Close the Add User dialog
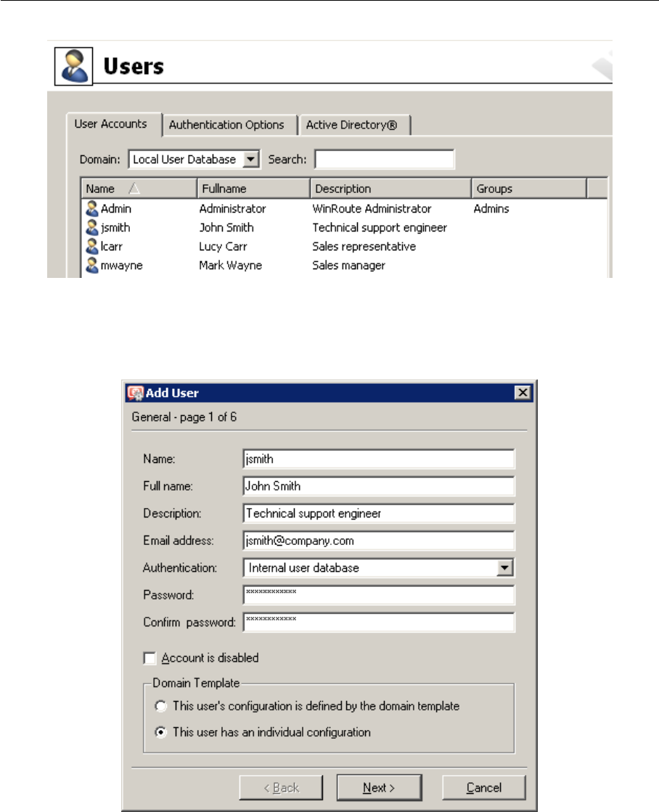The image size is (659, 812). [523, 393]
